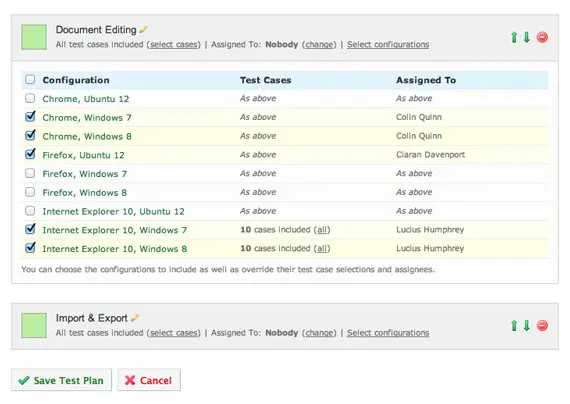570x404 pixels.
Task: Click Lucius Humphrey in IE 10, Windows 8 row
Action: coord(430,248)
